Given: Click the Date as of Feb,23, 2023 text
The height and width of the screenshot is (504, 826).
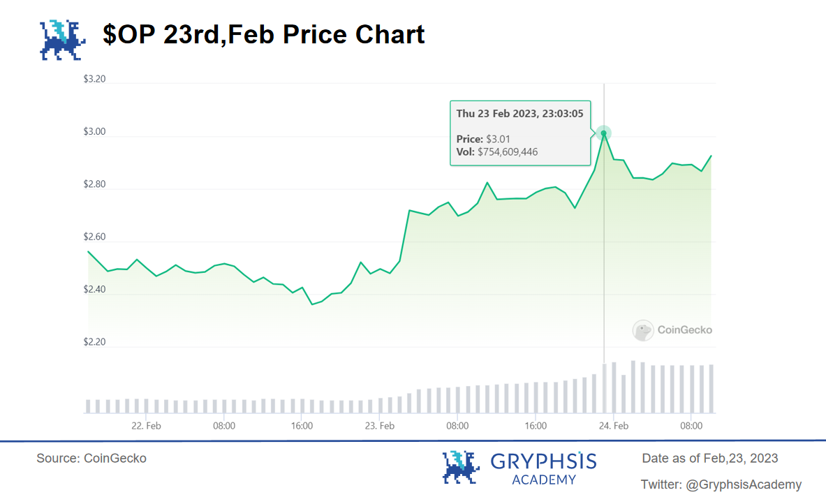Looking at the screenshot, I should 710,459.
